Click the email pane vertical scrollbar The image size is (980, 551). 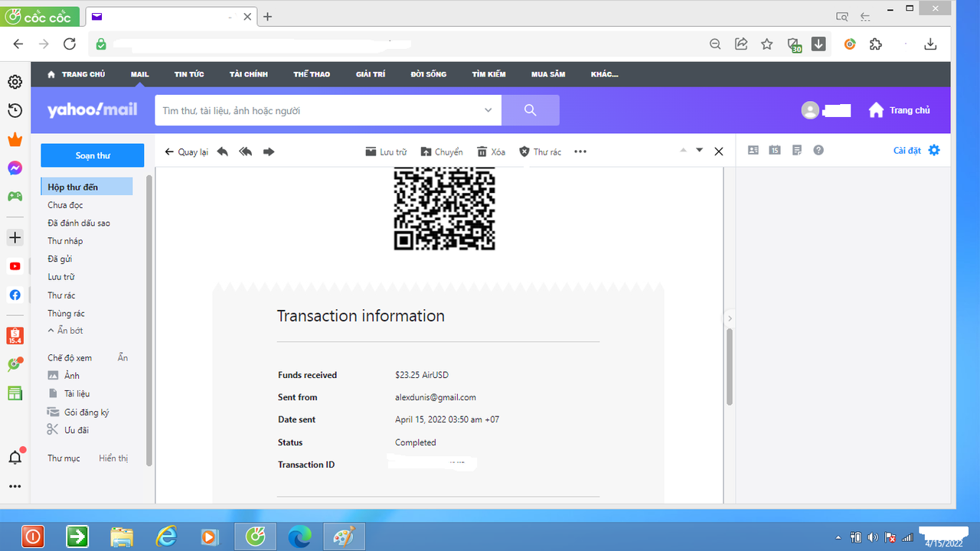(x=730, y=367)
